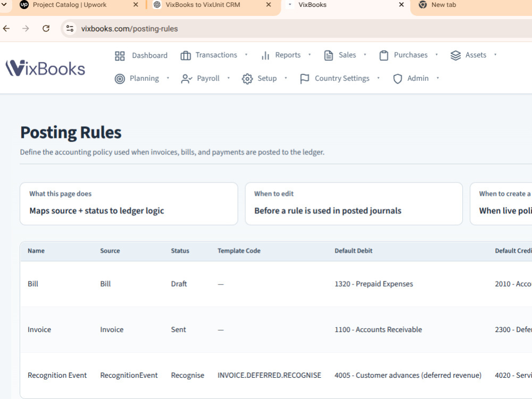This screenshot has height=399, width=532.
Task: Click the Upwork tab favicon
Action: (x=24, y=5)
